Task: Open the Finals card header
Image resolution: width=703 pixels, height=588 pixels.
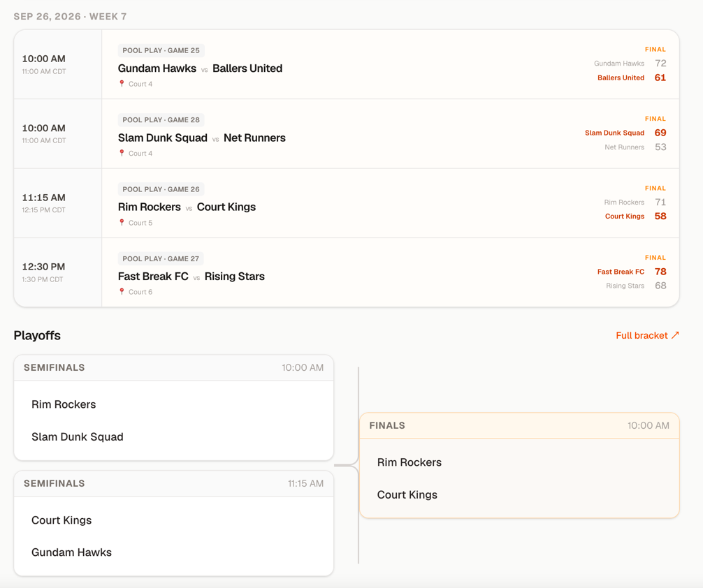Action: tap(519, 426)
